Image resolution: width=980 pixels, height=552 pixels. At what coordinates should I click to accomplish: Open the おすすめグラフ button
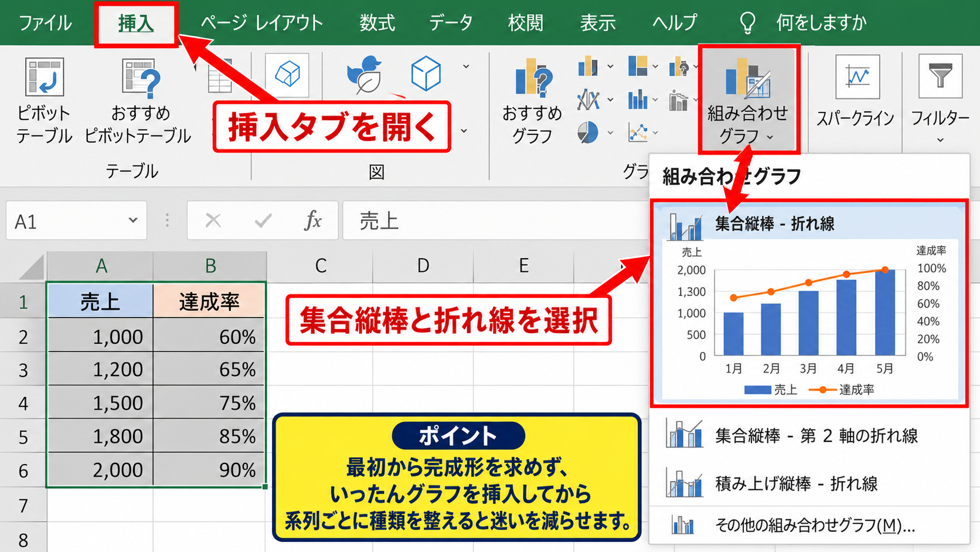(x=532, y=101)
